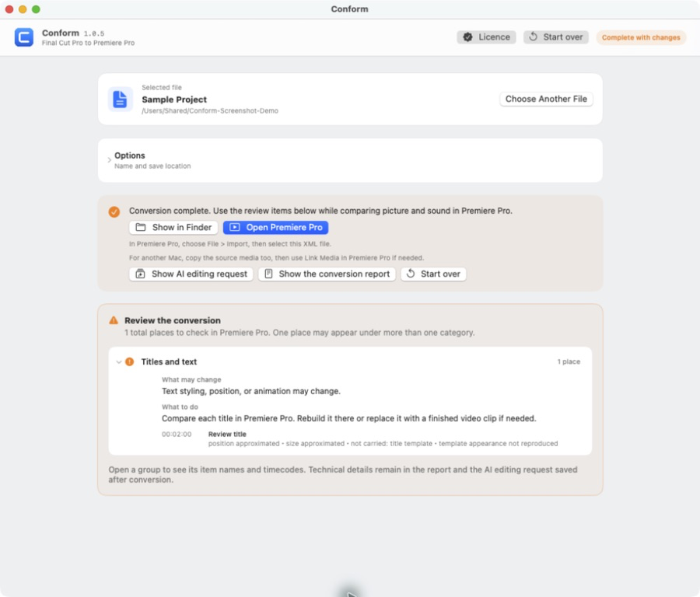700x597 pixels.
Task: Click the window's green zoom button
Action: [x=36, y=9]
